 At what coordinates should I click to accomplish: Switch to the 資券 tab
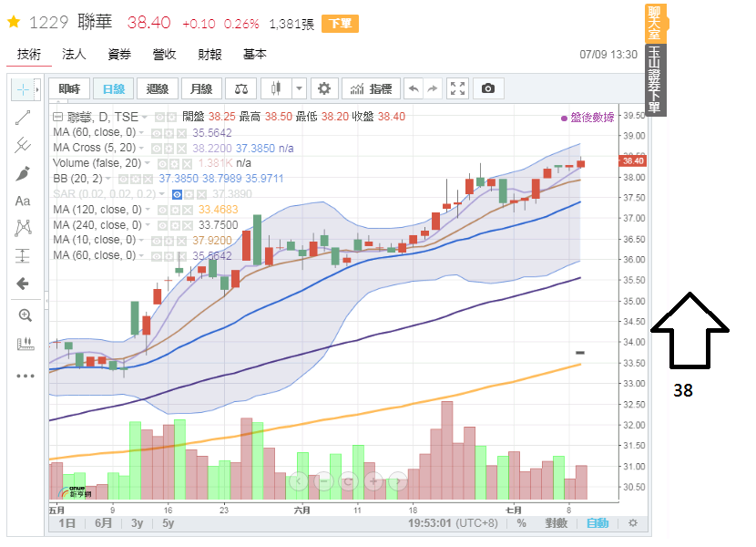[119, 54]
